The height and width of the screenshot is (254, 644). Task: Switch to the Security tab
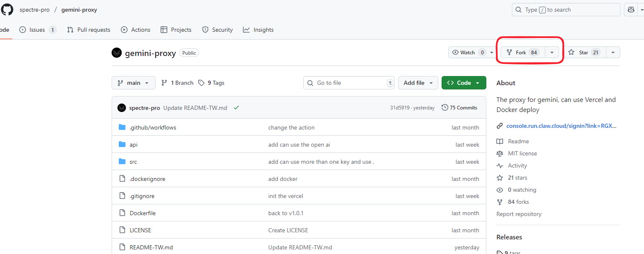click(x=217, y=30)
